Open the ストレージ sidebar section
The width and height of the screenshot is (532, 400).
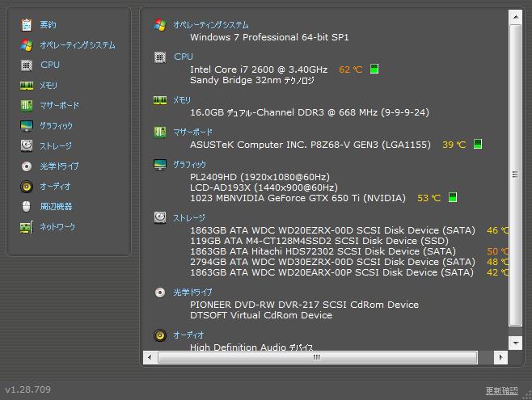point(56,146)
